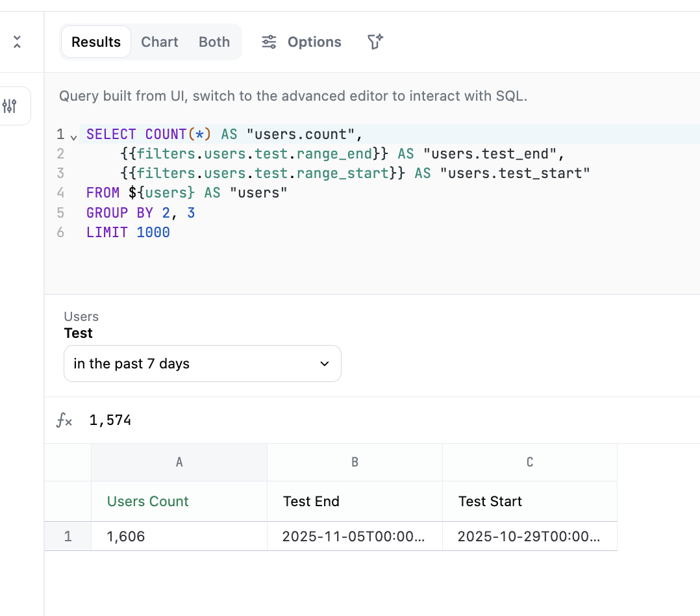Click the Users Count column label
The width and height of the screenshot is (700, 616).
(x=148, y=501)
